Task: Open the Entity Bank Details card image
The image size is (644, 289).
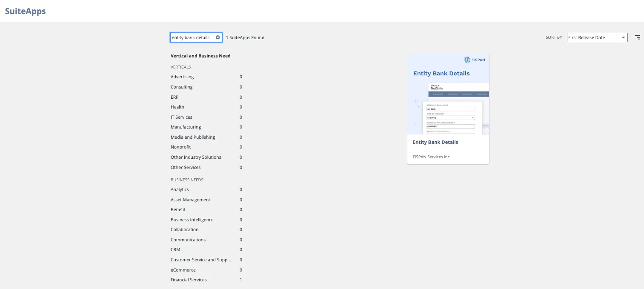Action: 448,94
